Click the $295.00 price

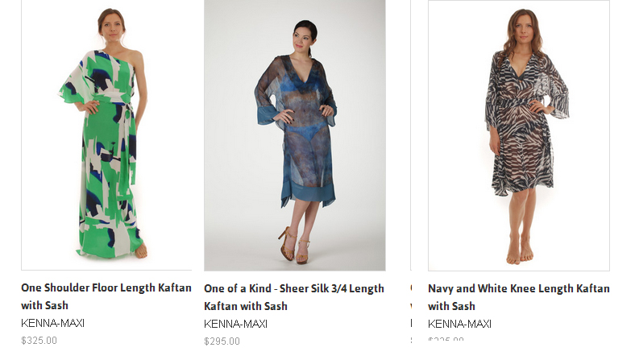222,341
